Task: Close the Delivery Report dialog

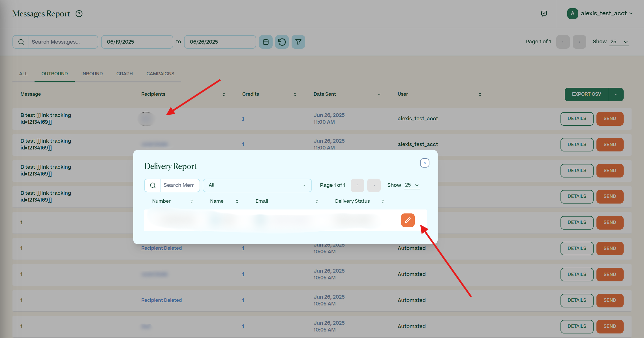Action: tap(424, 163)
